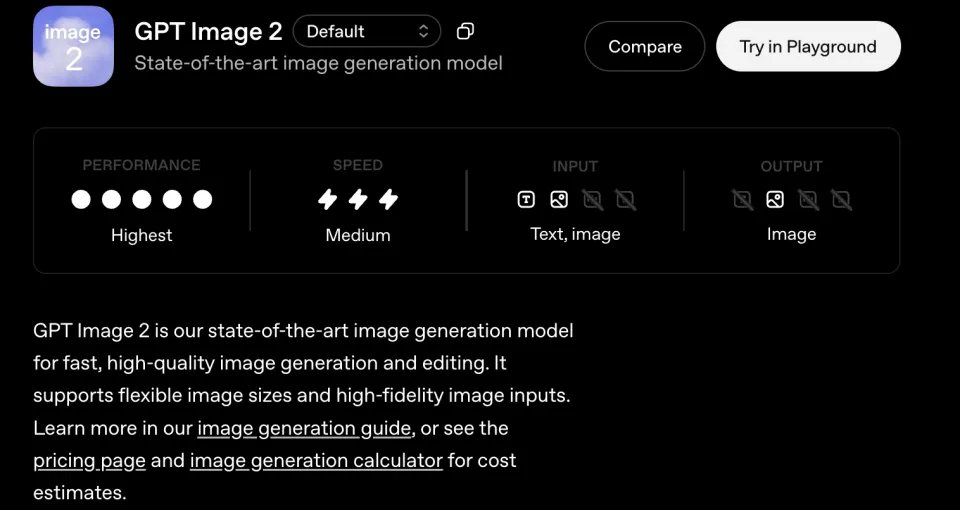Open the Default version dropdown
The width and height of the screenshot is (960, 510).
[366, 32]
